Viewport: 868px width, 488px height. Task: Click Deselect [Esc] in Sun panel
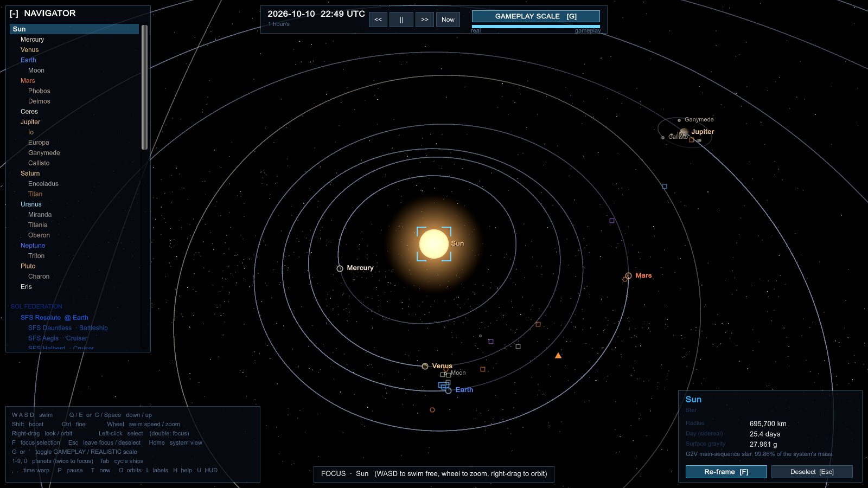point(812,472)
